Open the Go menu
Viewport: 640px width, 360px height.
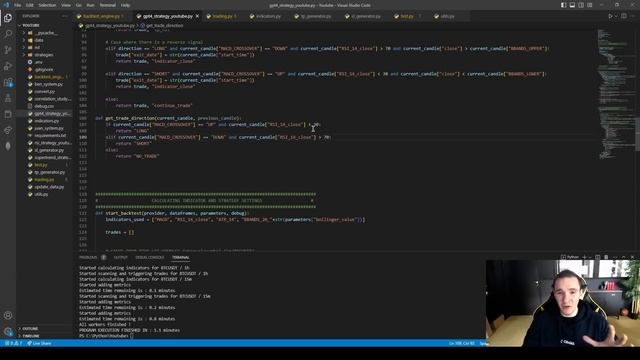79,5
